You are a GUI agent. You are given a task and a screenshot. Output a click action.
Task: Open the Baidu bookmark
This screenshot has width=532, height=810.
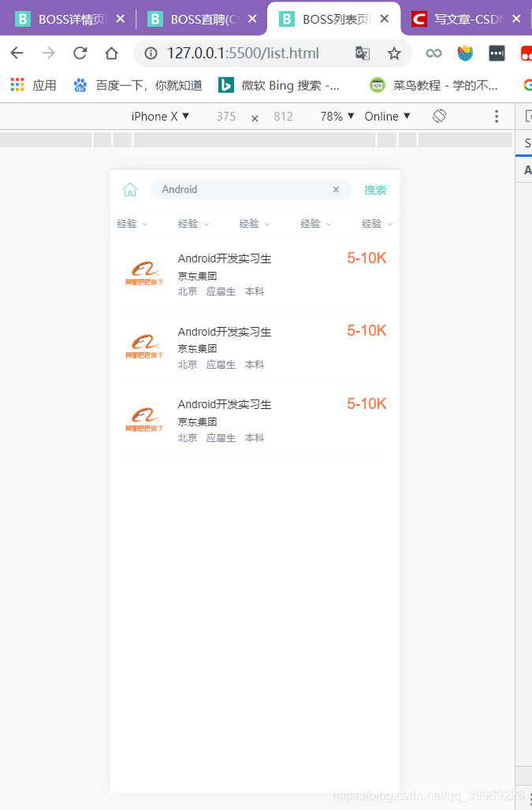tap(138, 85)
